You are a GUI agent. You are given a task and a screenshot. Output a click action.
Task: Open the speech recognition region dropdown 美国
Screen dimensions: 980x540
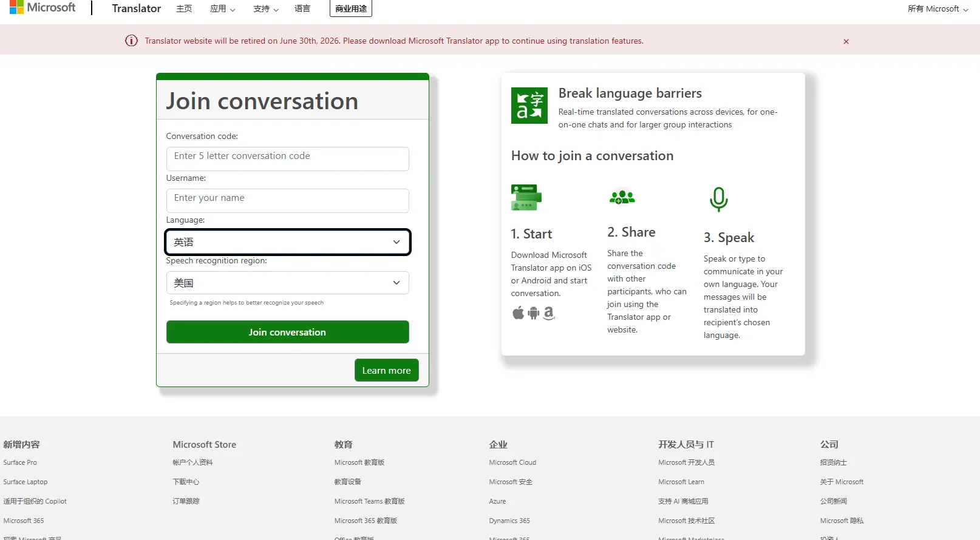(x=287, y=283)
